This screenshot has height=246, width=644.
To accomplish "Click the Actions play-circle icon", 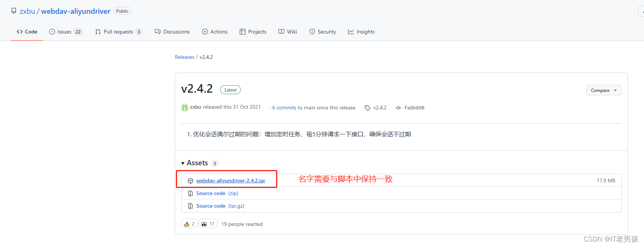I will click(x=205, y=32).
